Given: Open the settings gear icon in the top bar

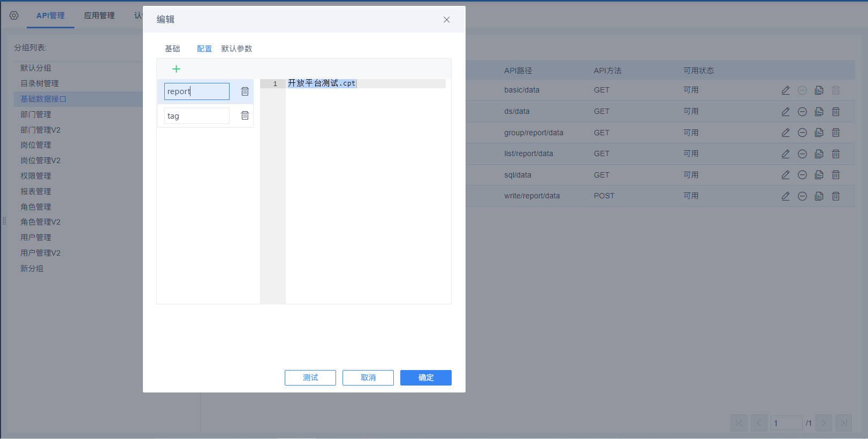Looking at the screenshot, I should point(14,16).
